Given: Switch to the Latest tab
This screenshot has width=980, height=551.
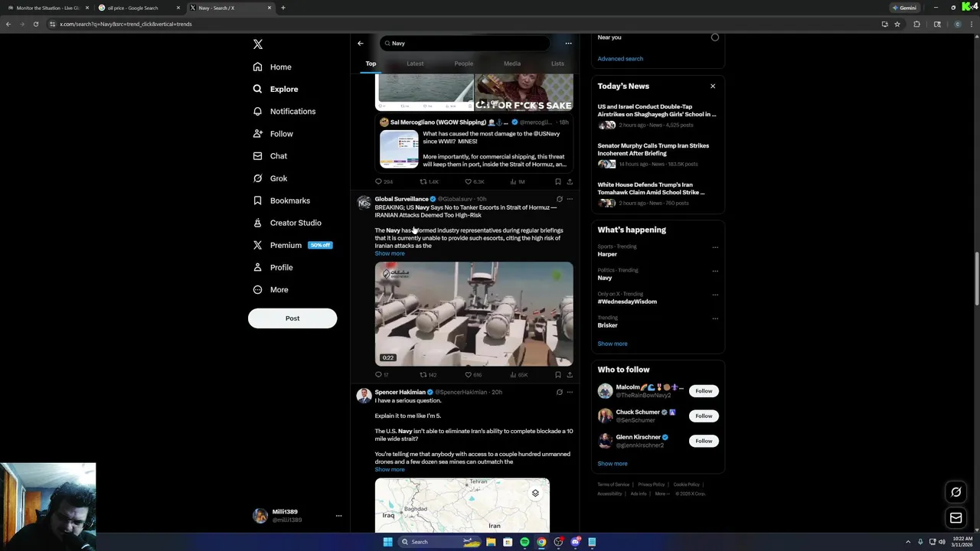Looking at the screenshot, I should point(415,64).
